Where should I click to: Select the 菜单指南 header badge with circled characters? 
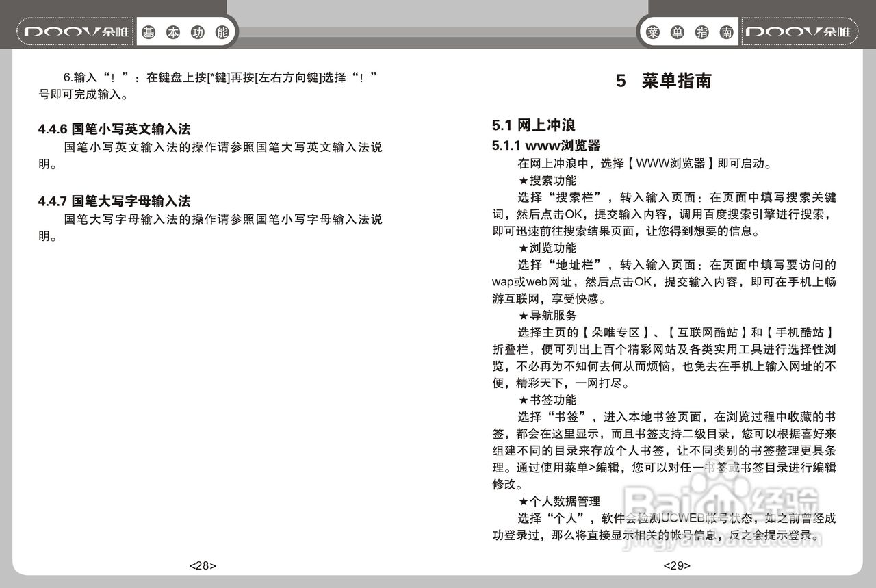[690, 33]
